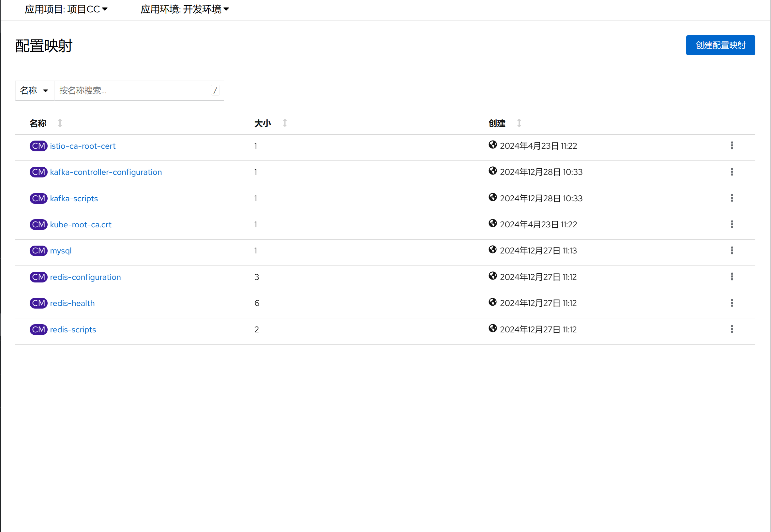Image resolution: width=771 pixels, height=532 pixels.
Task: Open kebab menu for redis-health row
Action: tap(732, 303)
